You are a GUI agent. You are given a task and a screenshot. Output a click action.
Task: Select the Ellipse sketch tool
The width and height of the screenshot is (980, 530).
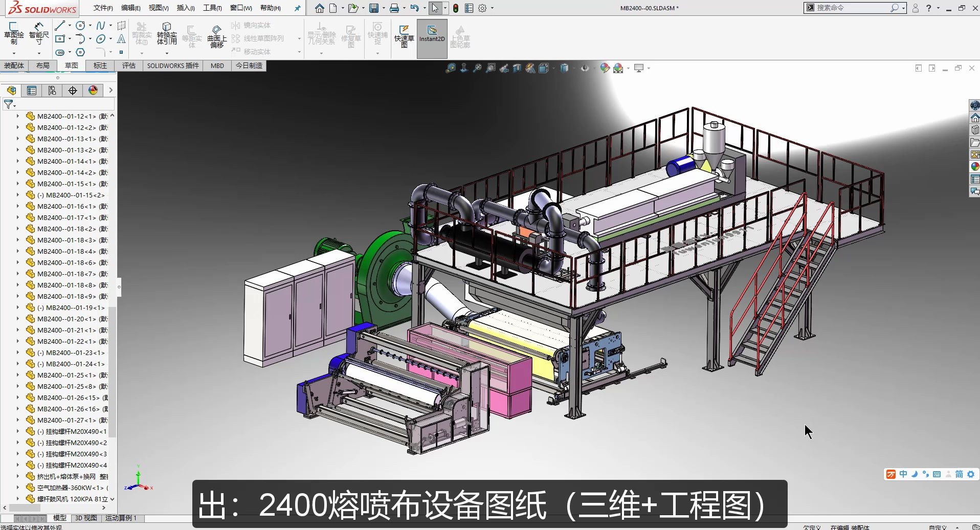click(101, 39)
